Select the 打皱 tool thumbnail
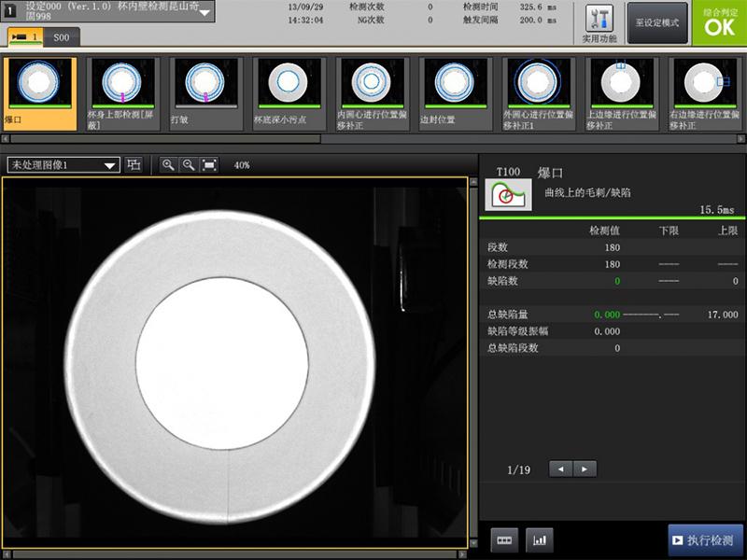 point(205,93)
